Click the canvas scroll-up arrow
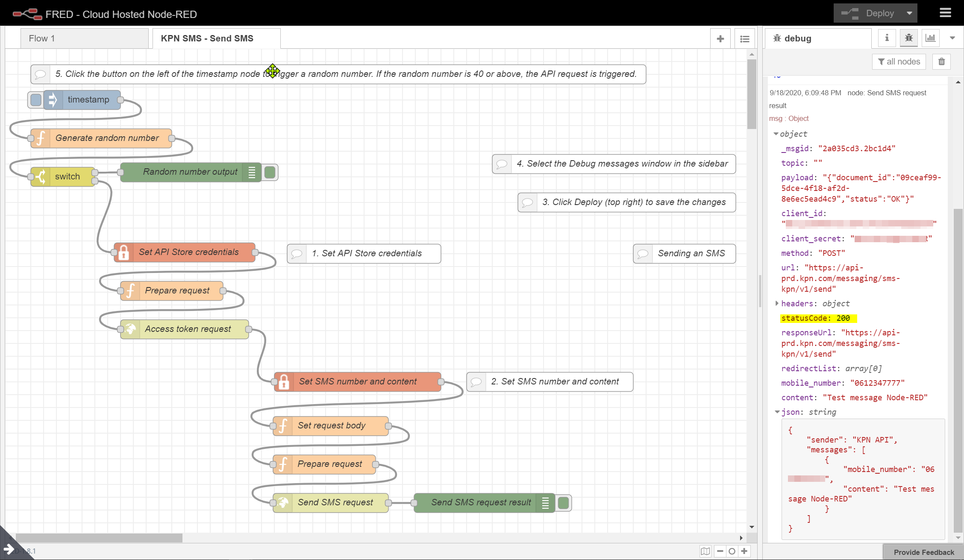The image size is (964, 560). point(752,55)
